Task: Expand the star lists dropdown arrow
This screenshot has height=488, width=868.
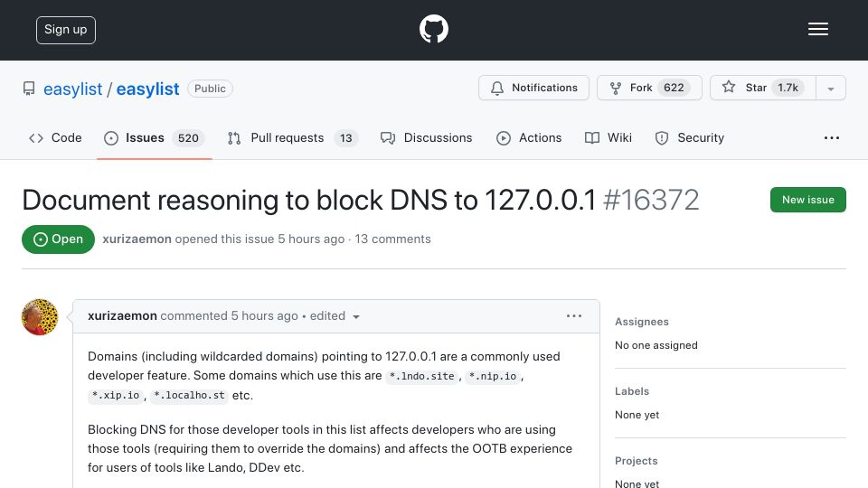Action: pos(830,89)
